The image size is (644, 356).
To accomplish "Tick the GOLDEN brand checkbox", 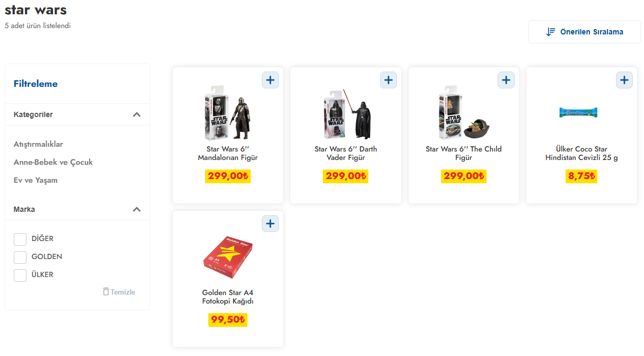I will click(x=20, y=257).
